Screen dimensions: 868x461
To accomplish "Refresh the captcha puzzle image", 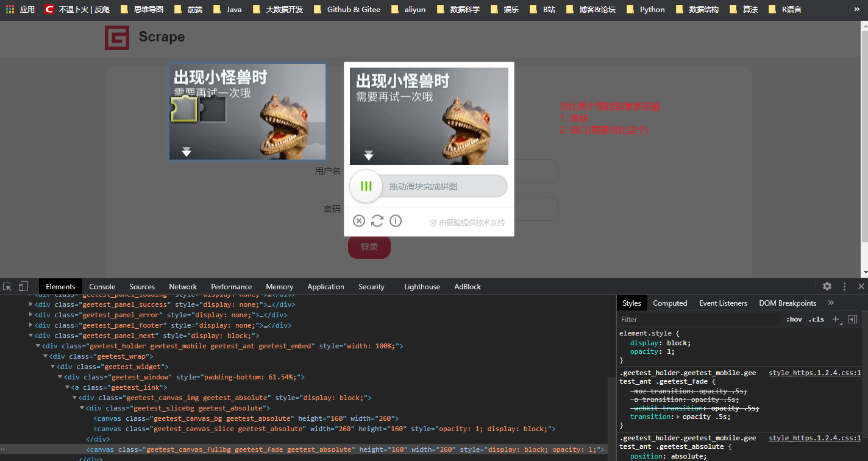I will click(x=377, y=220).
